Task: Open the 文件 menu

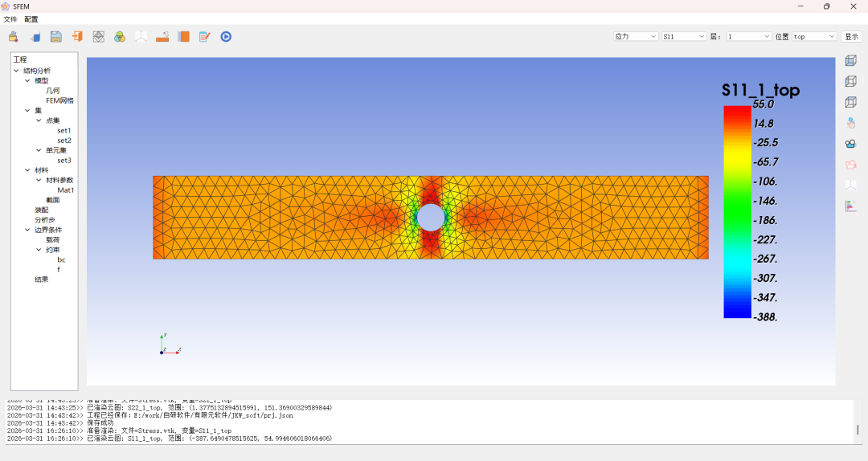Action: click(x=10, y=19)
